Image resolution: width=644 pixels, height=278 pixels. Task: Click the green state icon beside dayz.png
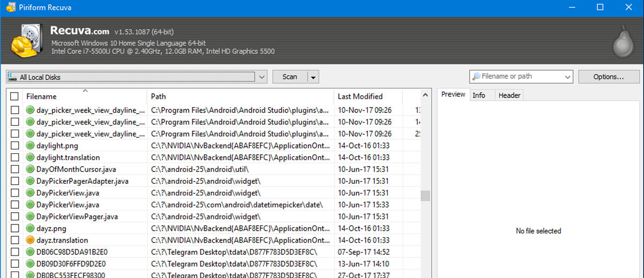click(30, 228)
